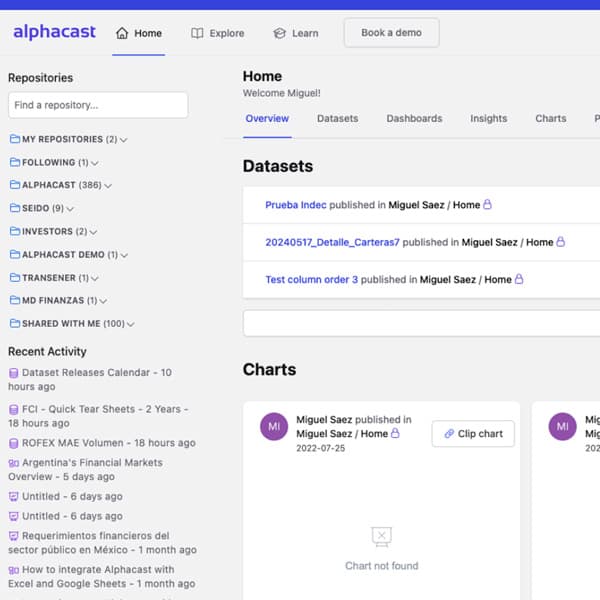Open 'How to integrate Alphacast with Excel' activity
Screen dimensions: 600x600
point(101,577)
